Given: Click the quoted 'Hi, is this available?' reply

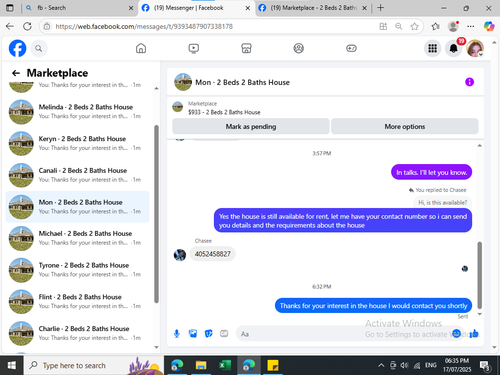Looking at the screenshot, I should [x=443, y=202].
